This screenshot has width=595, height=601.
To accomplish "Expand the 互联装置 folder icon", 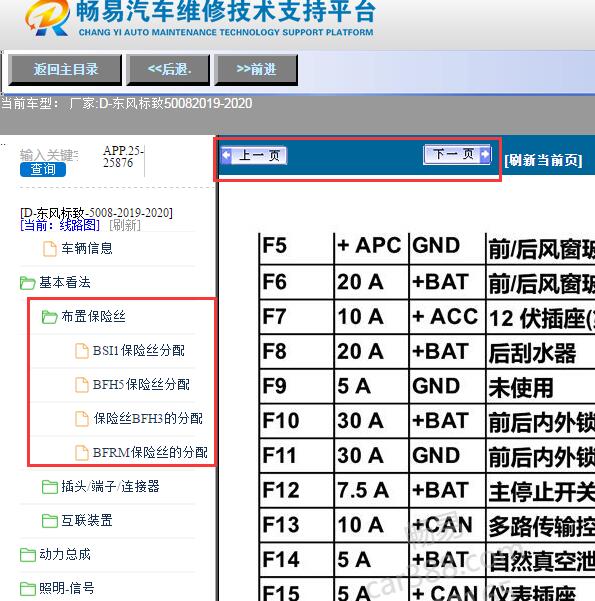I will 49,521.
